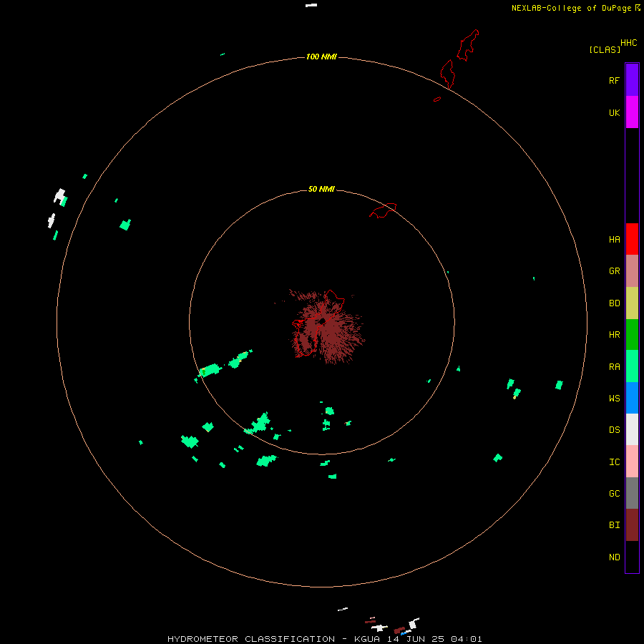Click the "BI" legend label
This screenshot has width=644, height=644.
pos(615,525)
